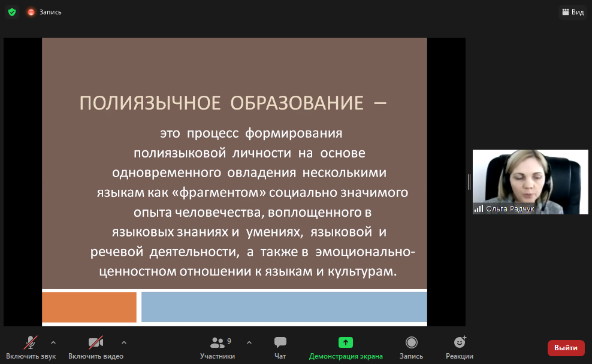Click the Ольга Радчук name label
Screen dimensions: 592x364
pos(510,208)
